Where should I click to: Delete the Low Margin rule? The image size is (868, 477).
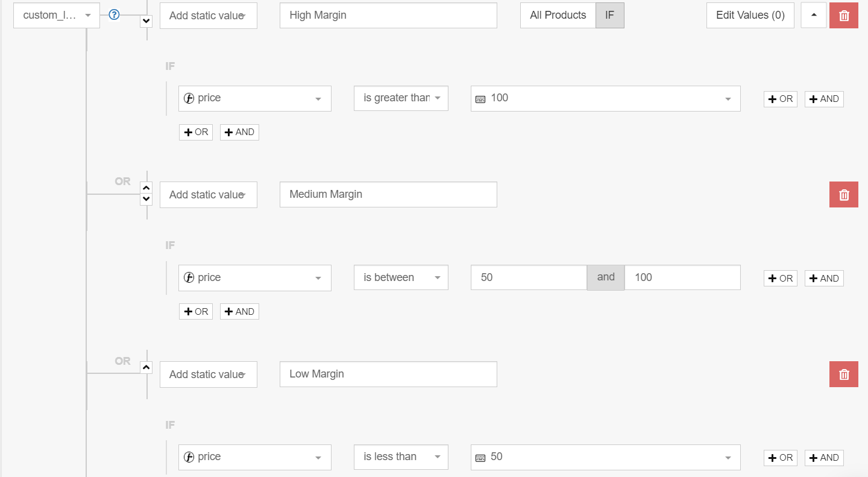coord(844,374)
